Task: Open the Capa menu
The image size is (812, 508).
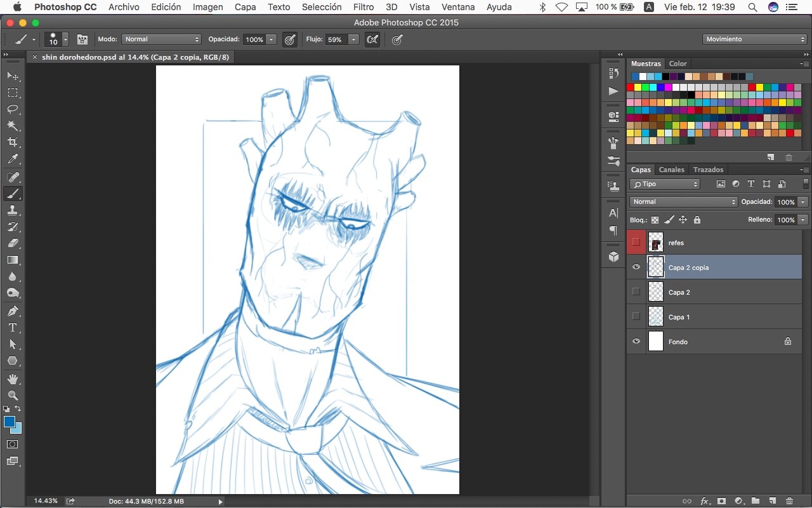Action: pyautogui.click(x=245, y=7)
